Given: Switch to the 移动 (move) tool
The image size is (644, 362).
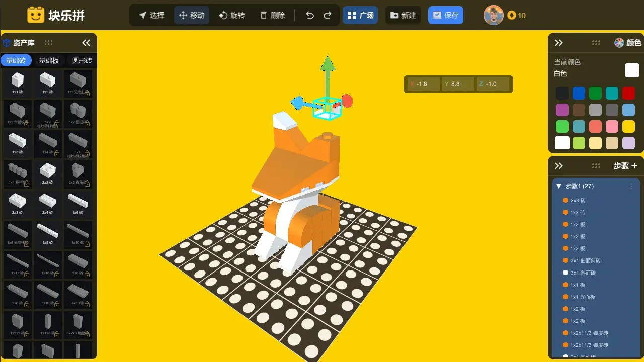Looking at the screenshot, I should point(192,15).
